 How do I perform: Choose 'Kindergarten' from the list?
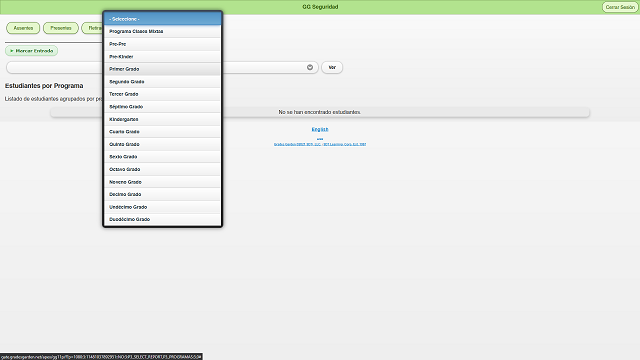coord(162,119)
